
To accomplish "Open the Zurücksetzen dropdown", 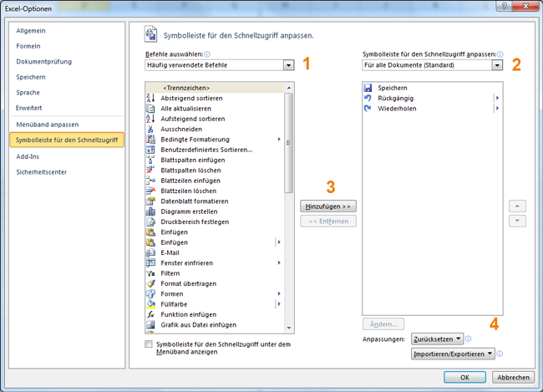I will (x=437, y=339).
